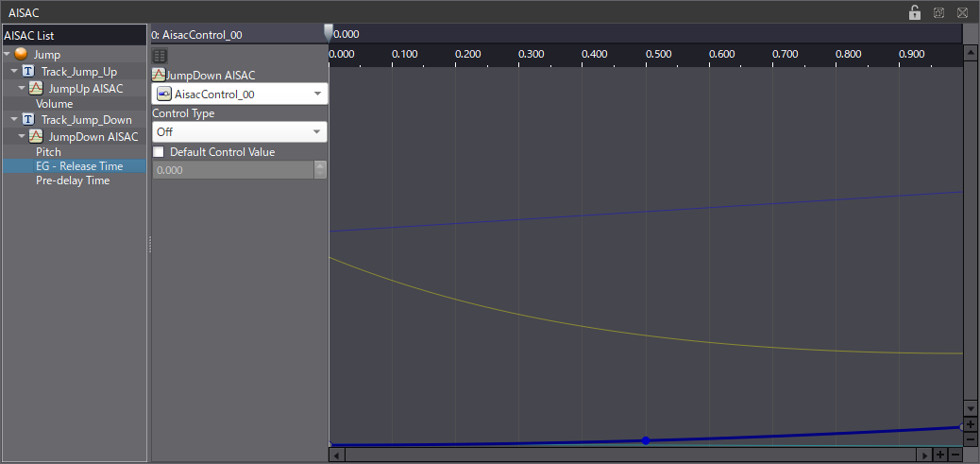
Task: Collapse the Track_Jump_Down node
Action: point(14,119)
